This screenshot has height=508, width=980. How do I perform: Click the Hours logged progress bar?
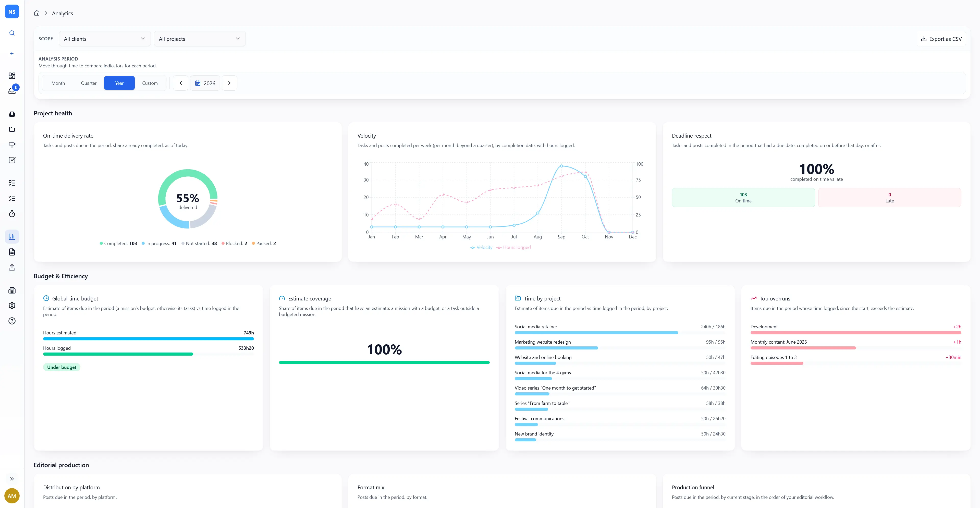148,354
